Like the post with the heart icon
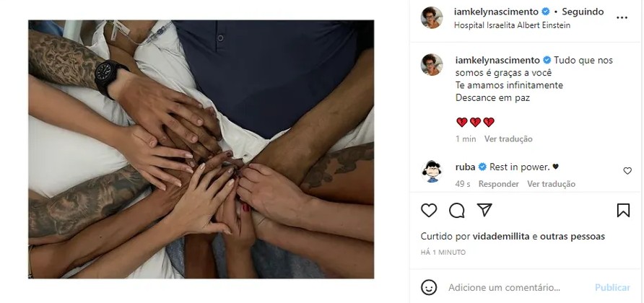Image resolution: width=644 pixels, height=303 pixels. (x=429, y=211)
